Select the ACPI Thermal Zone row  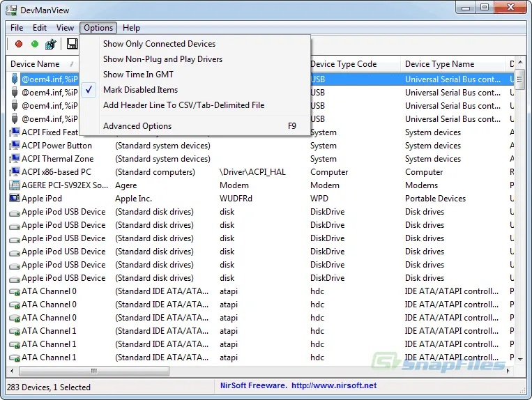click(260, 159)
